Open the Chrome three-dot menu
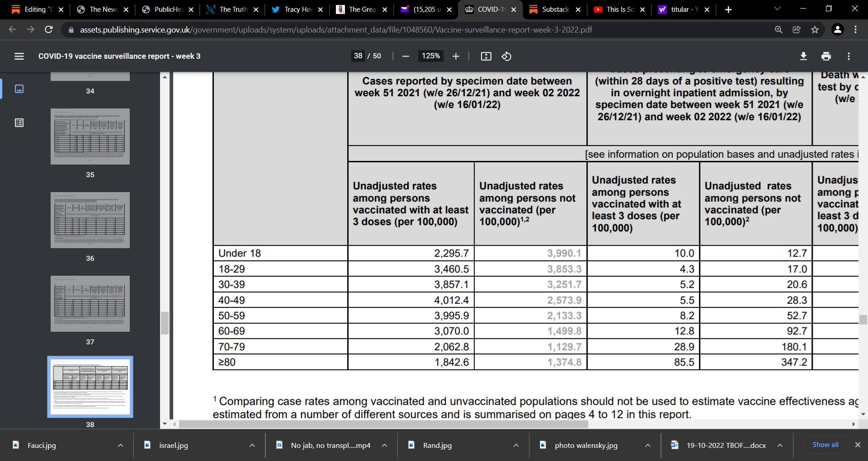Screen dimensions: 868x461 (855, 29)
